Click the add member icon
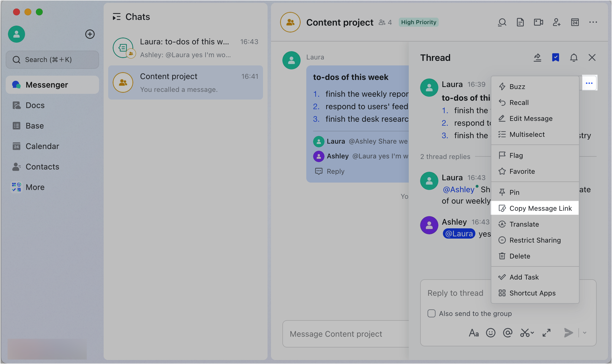 [x=556, y=22]
